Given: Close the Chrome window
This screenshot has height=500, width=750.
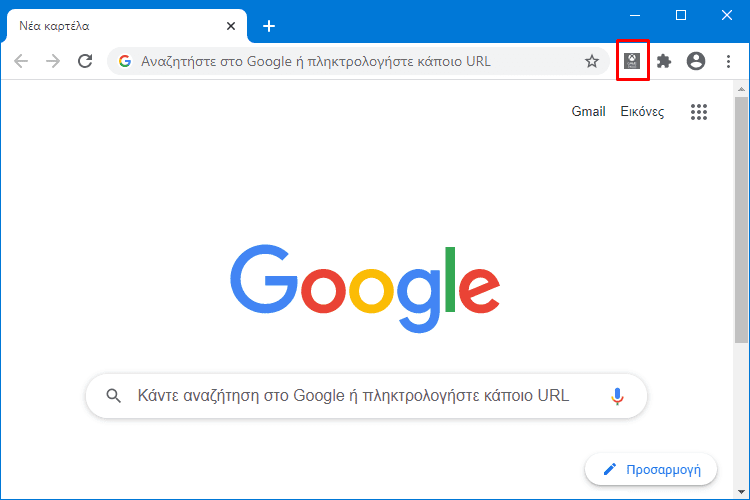Looking at the screenshot, I should click(727, 15).
